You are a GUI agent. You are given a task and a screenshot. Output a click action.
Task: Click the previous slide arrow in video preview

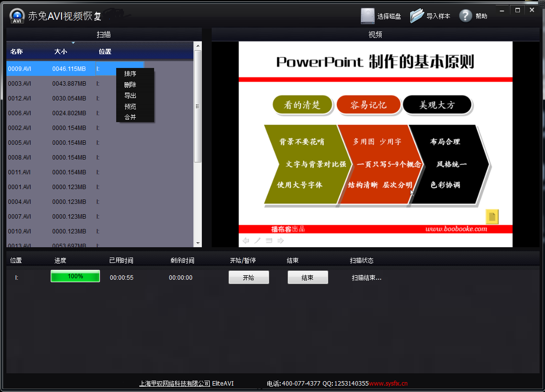pos(246,240)
